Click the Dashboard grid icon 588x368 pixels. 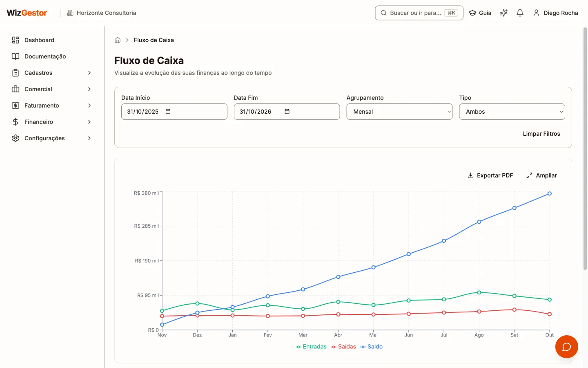16,40
